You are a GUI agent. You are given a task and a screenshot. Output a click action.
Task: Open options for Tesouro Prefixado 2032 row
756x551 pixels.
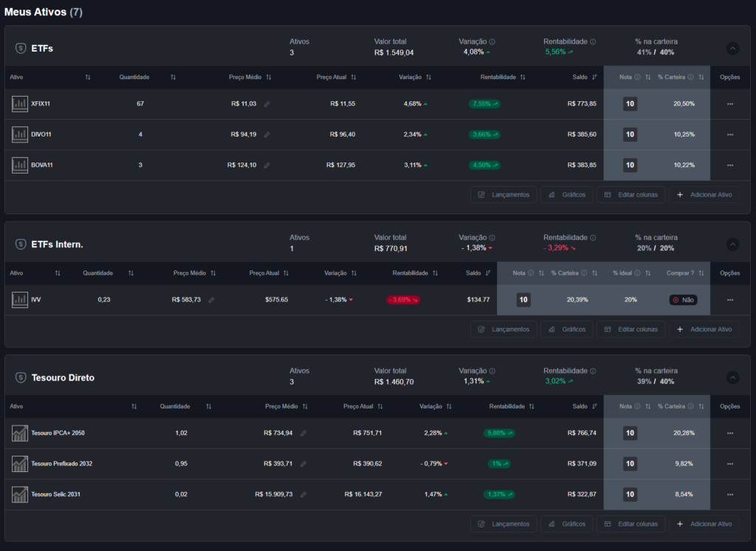(x=730, y=464)
